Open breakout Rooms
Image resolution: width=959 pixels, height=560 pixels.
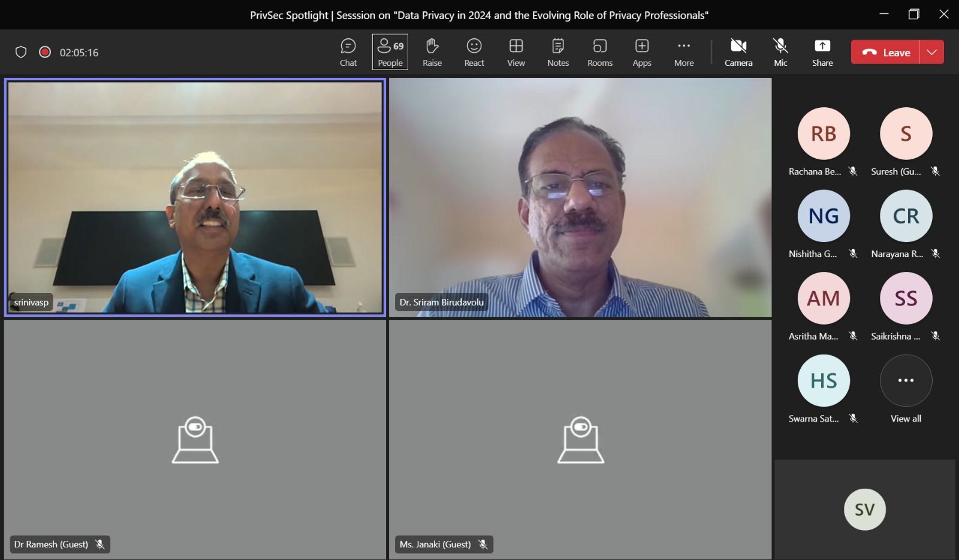tap(600, 52)
